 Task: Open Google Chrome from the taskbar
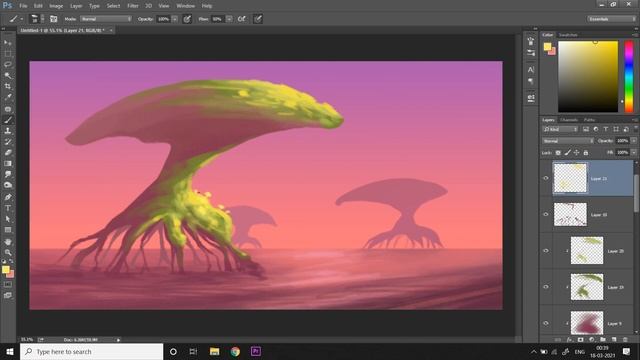pos(235,351)
